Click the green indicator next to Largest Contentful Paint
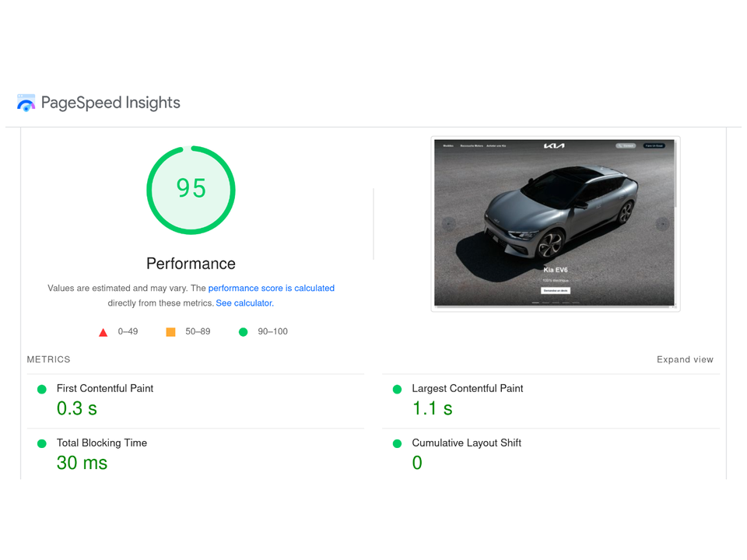This screenshot has width=747, height=560. tap(396, 389)
